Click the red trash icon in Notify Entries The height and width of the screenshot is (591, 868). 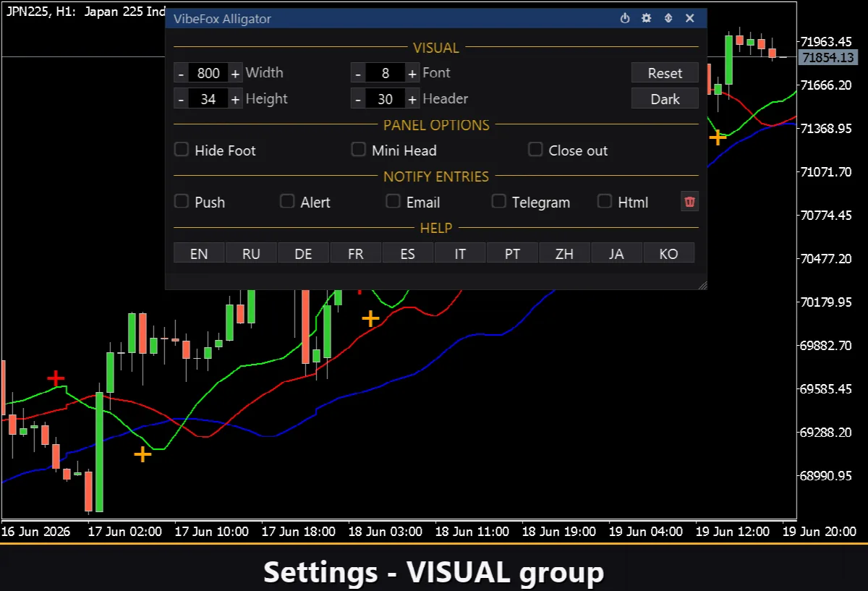click(690, 202)
